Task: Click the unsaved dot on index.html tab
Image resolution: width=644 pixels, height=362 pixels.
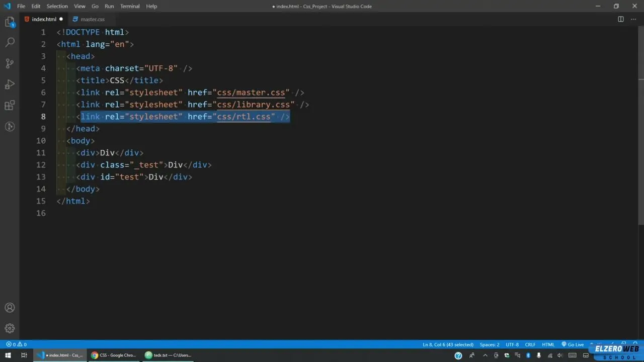Action: click(61, 19)
